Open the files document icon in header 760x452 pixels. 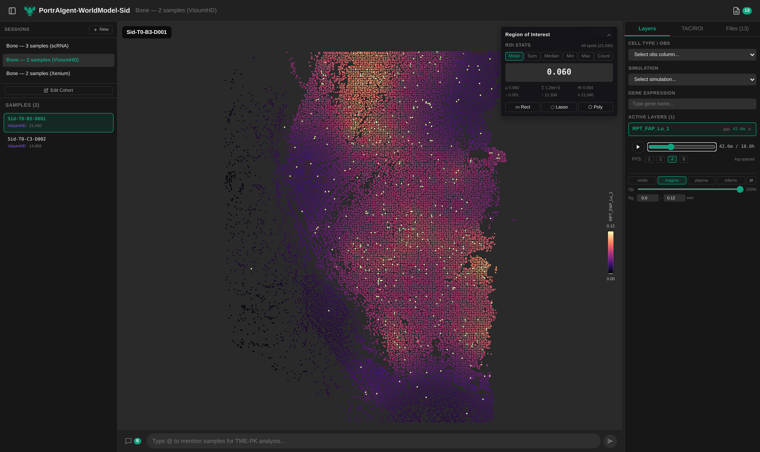pyautogui.click(x=736, y=11)
